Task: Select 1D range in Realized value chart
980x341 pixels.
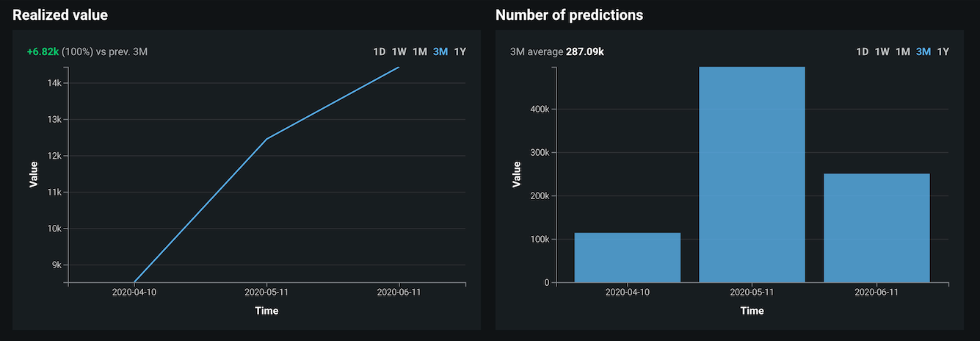Action: click(x=380, y=51)
